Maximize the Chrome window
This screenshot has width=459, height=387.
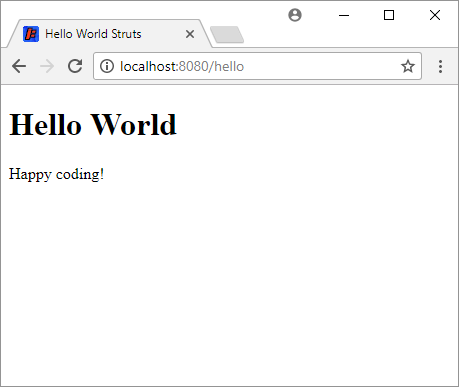[x=389, y=15]
